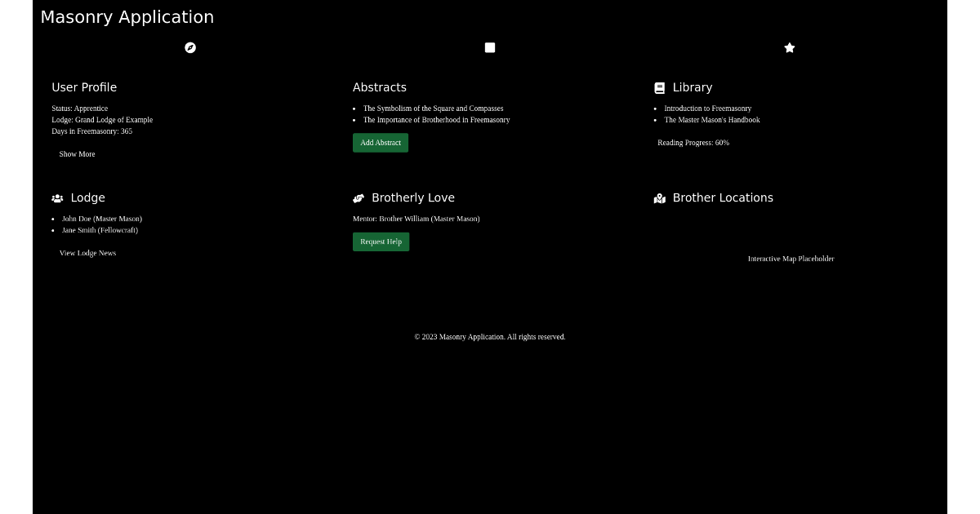Click the Masonry Application title logo
Image resolution: width=980 pixels, height=514 pixels.
coord(127,16)
